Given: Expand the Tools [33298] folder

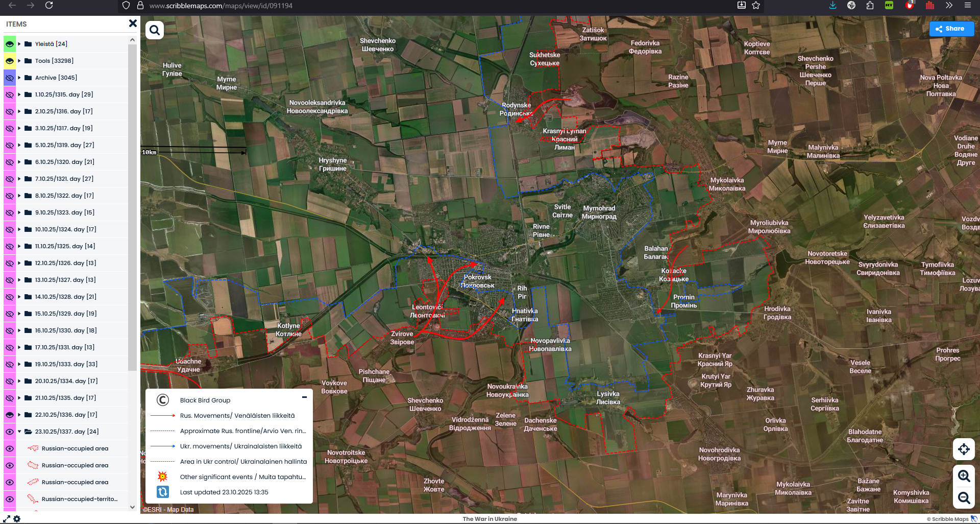Looking at the screenshot, I should click(x=19, y=61).
